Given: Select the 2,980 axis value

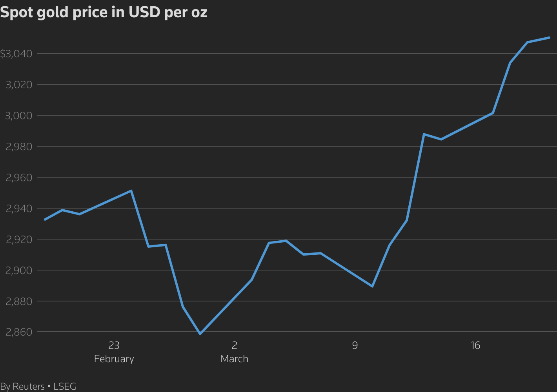Looking at the screenshot, I should click(19, 147).
